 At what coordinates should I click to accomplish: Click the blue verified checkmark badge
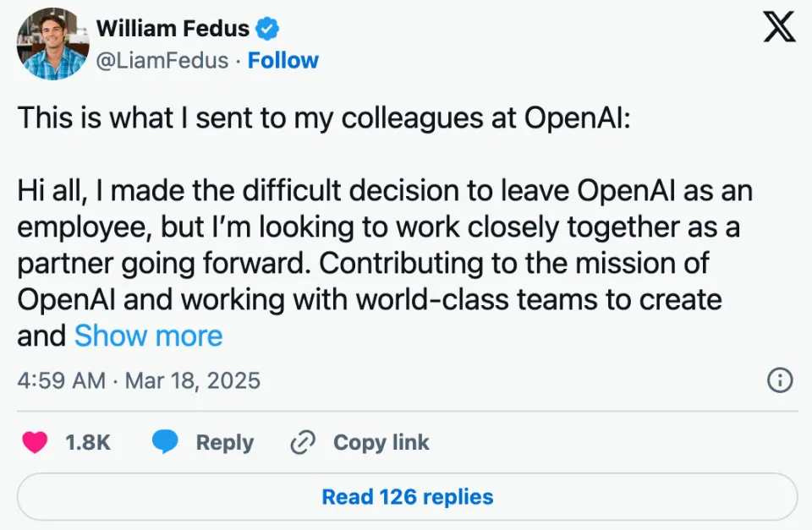pos(267,29)
